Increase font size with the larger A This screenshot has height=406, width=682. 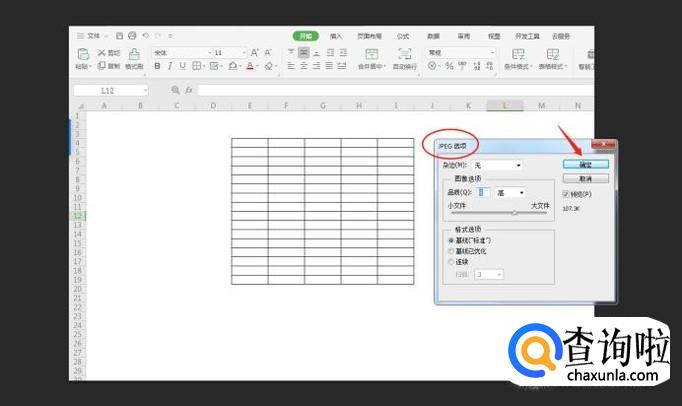[255, 53]
